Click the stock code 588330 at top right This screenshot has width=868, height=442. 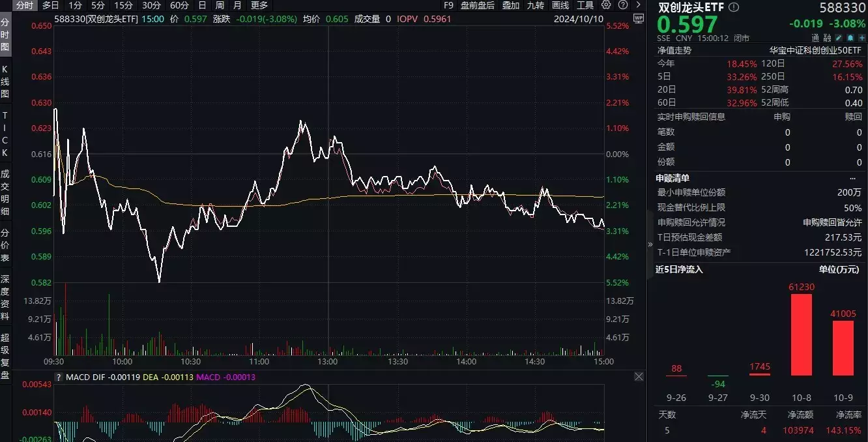[x=842, y=7]
